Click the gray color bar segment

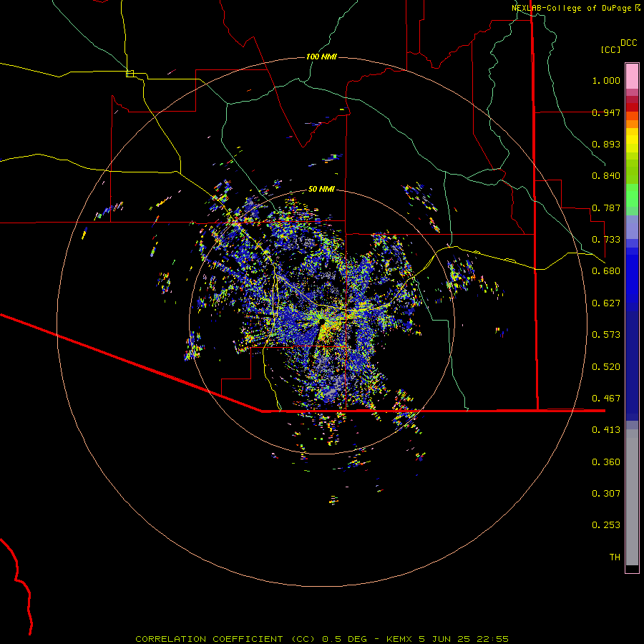tap(632, 497)
